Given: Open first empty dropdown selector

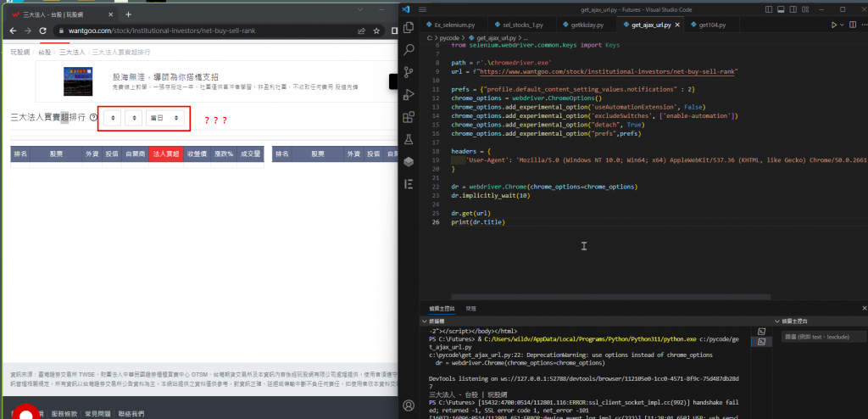Looking at the screenshot, I should (x=113, y=118).
